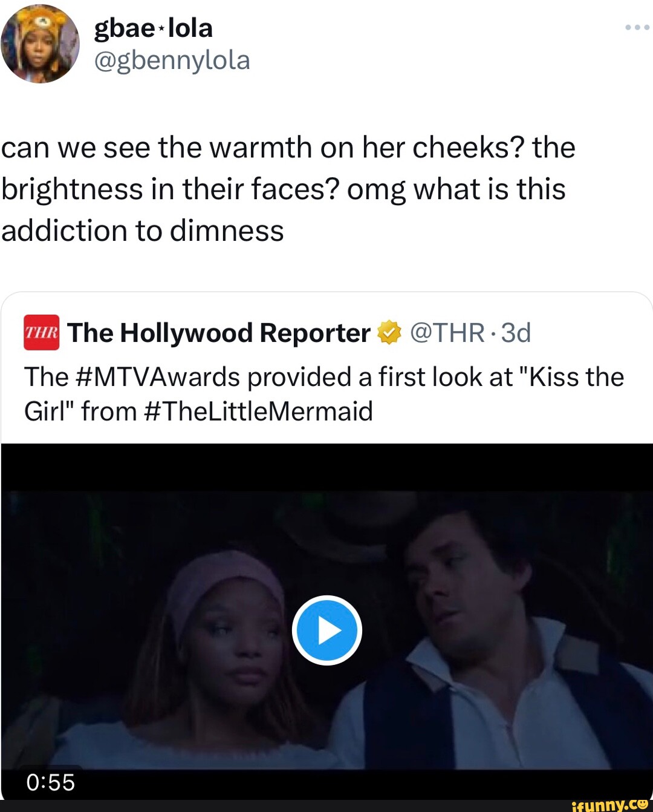Click the gold verified badge
This screenshot has height=812, width=653.
(389, 333)
